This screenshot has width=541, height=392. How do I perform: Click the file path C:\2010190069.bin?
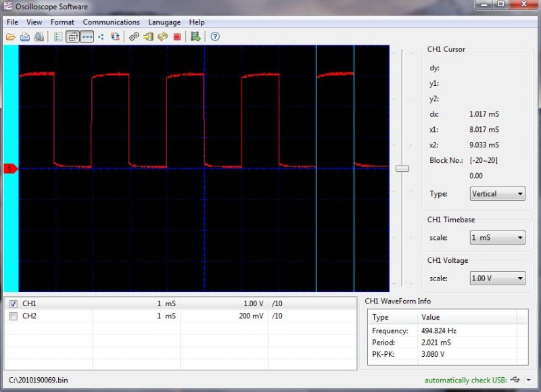coord(39,380)
